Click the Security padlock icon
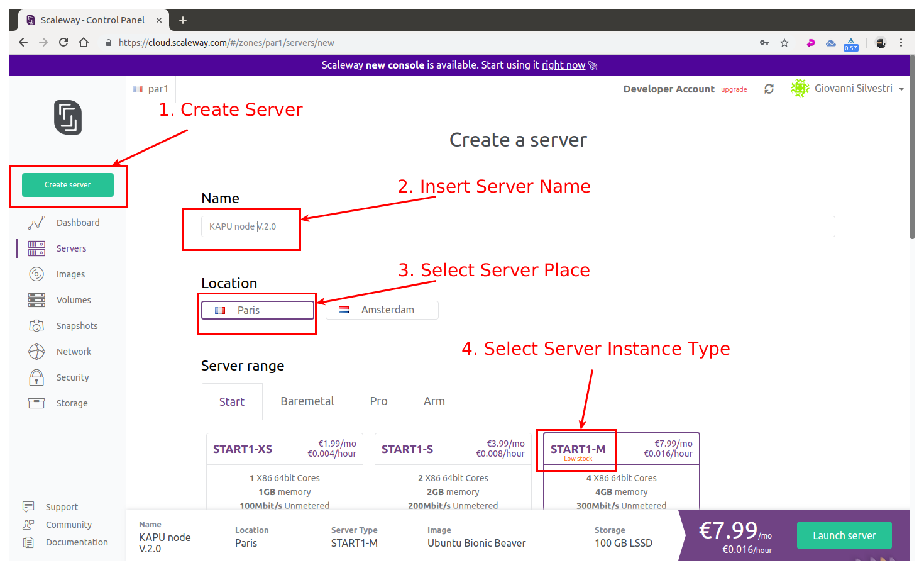This screenshot has height=575, width=924. tap(36, 377)
